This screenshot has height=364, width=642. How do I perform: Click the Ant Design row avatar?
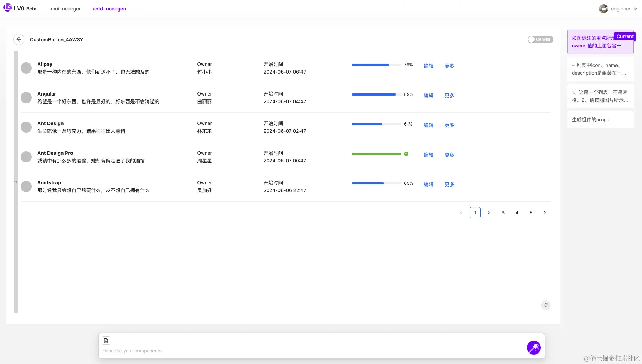26,127
